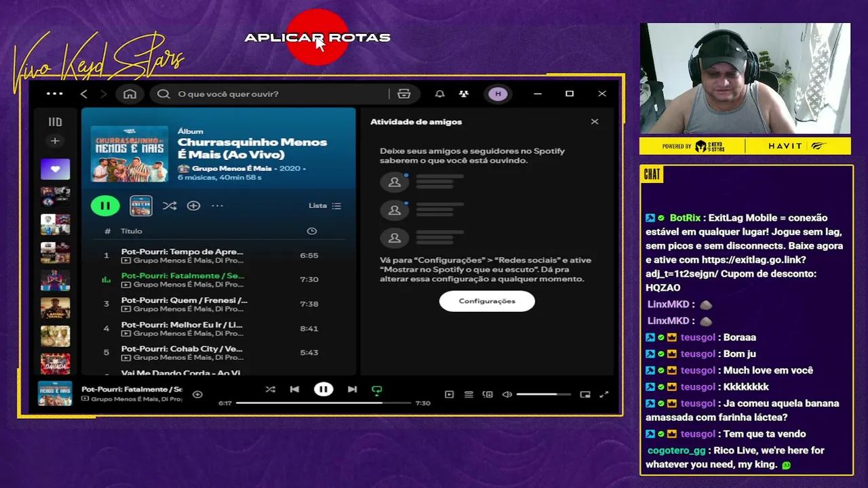Open the Spotify Home page

(130, 94)
